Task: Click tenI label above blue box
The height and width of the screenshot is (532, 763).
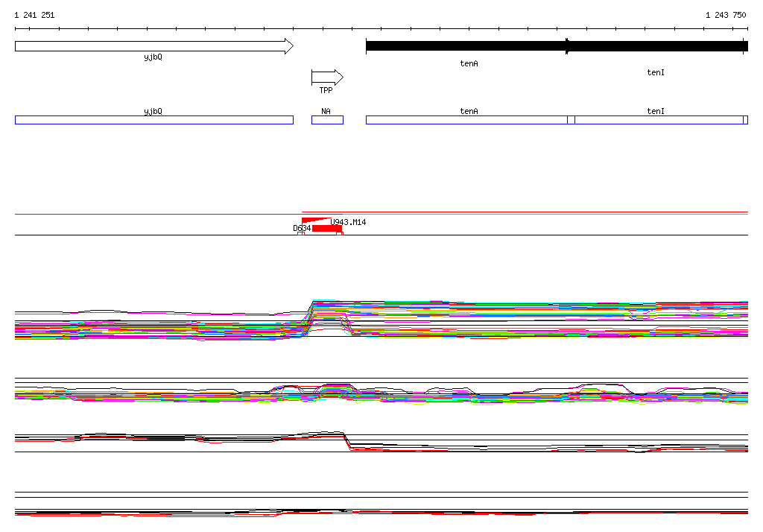Action: pos(656,111)
